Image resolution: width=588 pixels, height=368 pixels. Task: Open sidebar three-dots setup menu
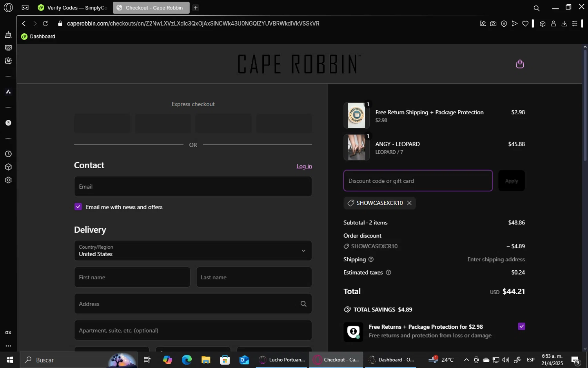tap(8, 346)
